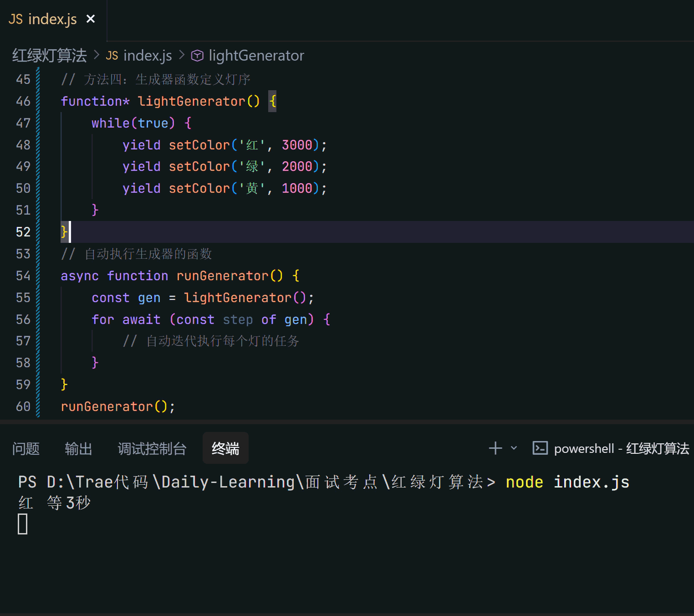This screenshot has height=616, width=694.
Task: Click line number 54 in the gutter
Action: (23, 276)
